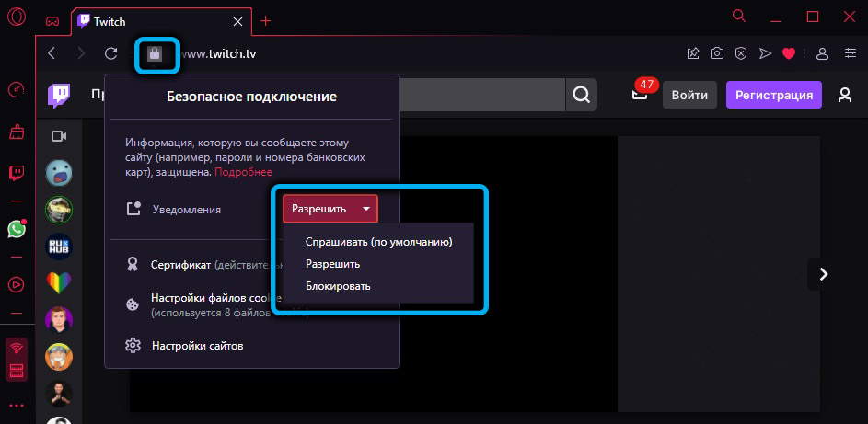The height and width of the screenshot is (424, 868).
Task: Open Twitch panel in Opera sidebar
Action: tap(17, 172)
